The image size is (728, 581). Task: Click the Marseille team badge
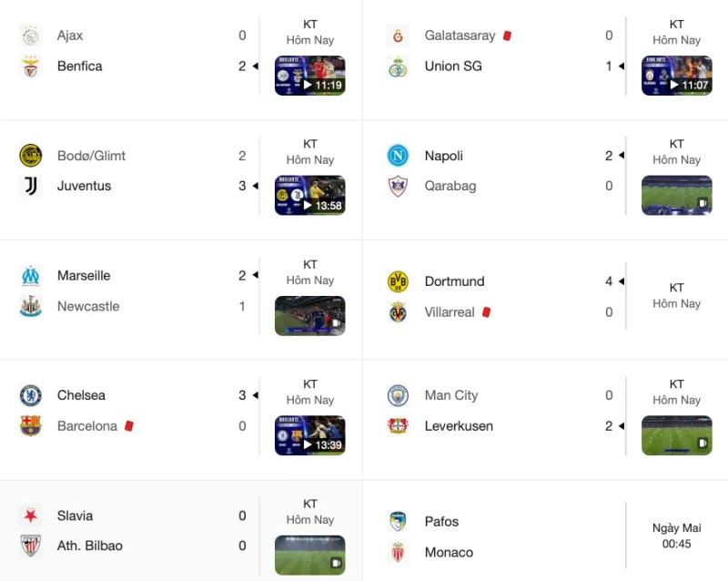30,275
